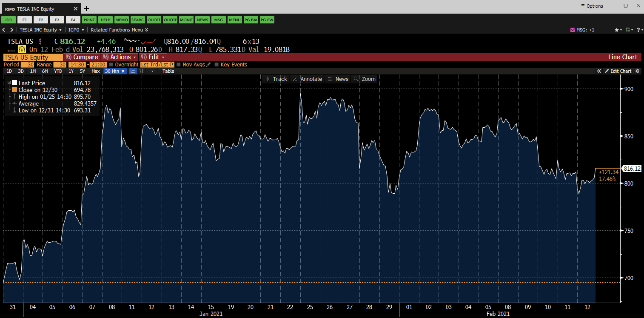This screenshot has width=644, height=318.
Task: Select the 6M range tab
Action: tap(45, 71)
